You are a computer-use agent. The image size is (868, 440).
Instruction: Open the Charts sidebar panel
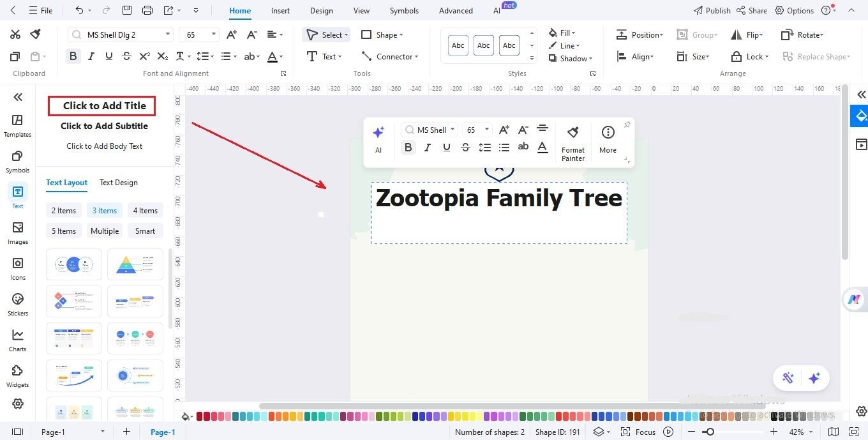[x=17, y=340]
